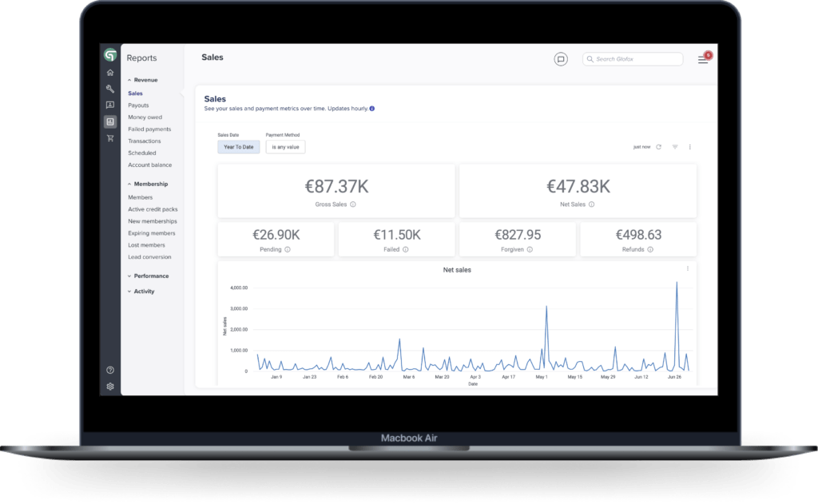The width and height of the screenshot is (818, 504).
Task: Open the members contact sidebar icon
Action: [110, 105]
